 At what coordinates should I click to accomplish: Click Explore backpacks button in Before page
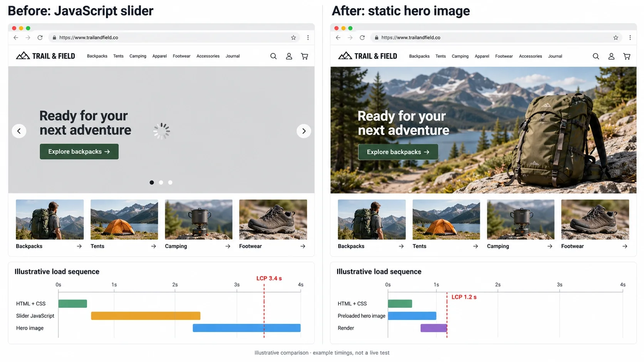[79, 152]
